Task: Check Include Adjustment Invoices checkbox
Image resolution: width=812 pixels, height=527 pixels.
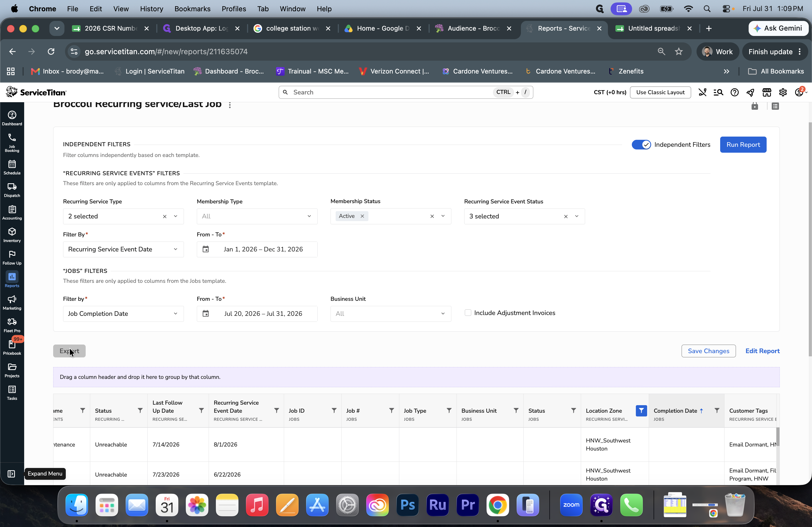Action: [x=468, y=313]
